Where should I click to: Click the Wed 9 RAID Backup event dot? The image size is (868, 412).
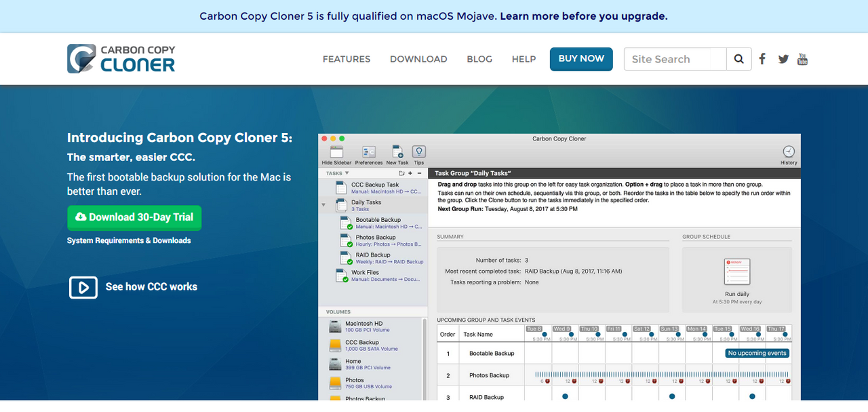coord(565,396)
